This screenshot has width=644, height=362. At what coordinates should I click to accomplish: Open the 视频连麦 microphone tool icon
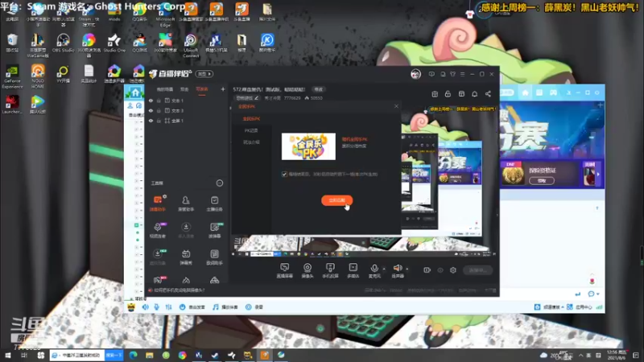(x=157, y=230)
